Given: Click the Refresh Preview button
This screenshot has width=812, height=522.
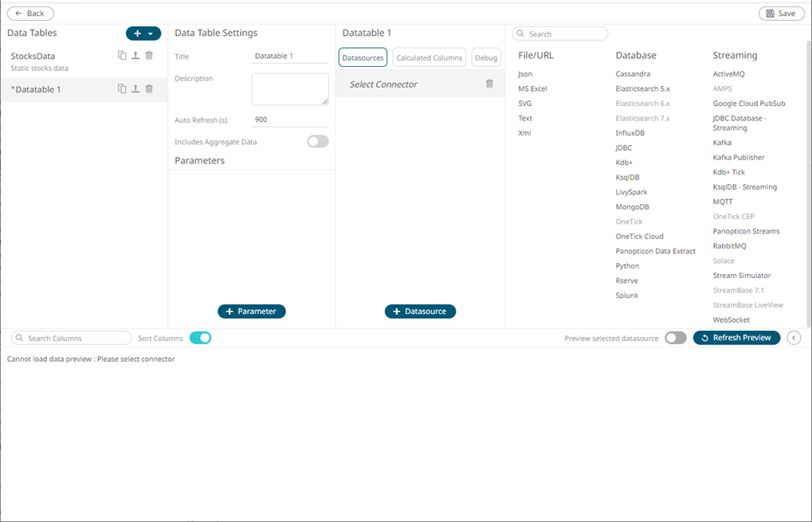Looking at the screenshot, I should click(x=736, y=338).
